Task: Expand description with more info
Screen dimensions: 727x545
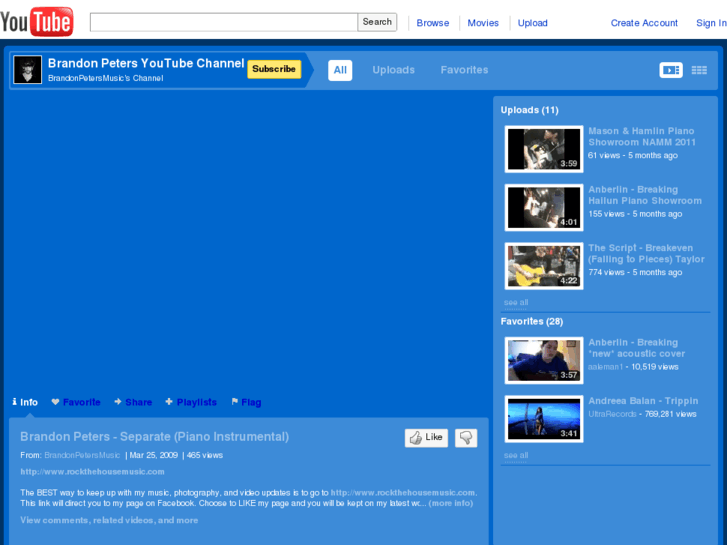Action: pos(451,503)
